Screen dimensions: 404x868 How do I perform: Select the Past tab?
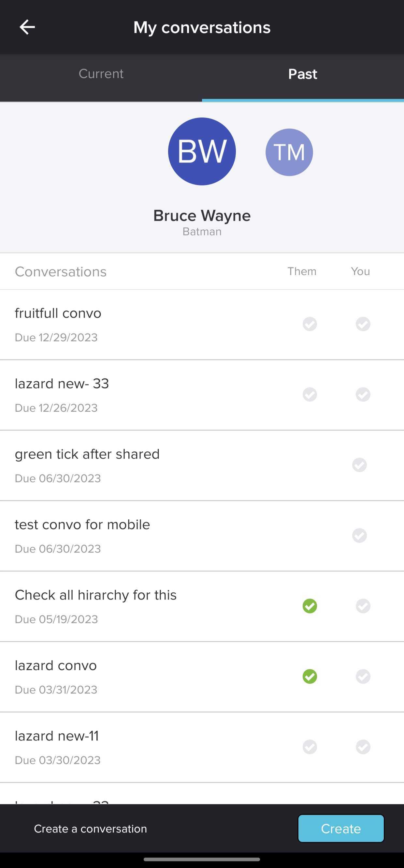pos(303,74)
